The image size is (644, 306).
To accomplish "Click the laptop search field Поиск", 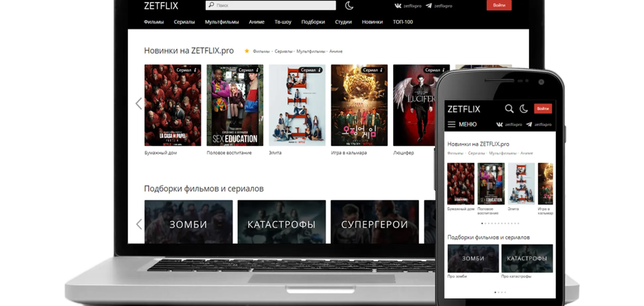I will [x=271, y=6].
